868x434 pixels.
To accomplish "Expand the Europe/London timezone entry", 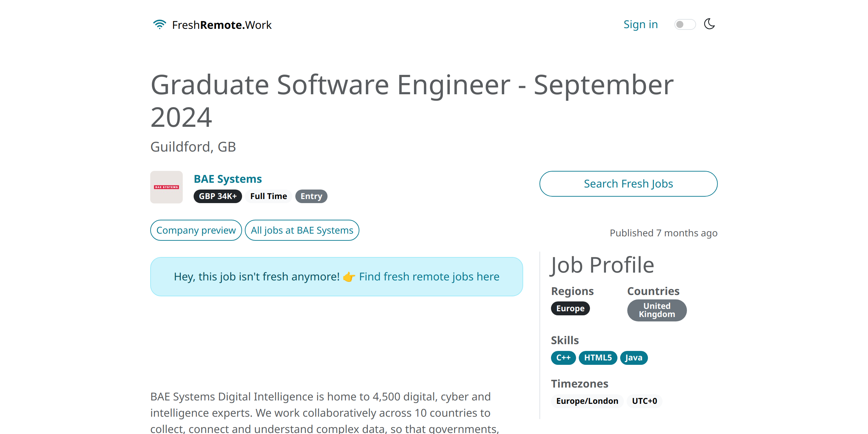I will [587, 400].
